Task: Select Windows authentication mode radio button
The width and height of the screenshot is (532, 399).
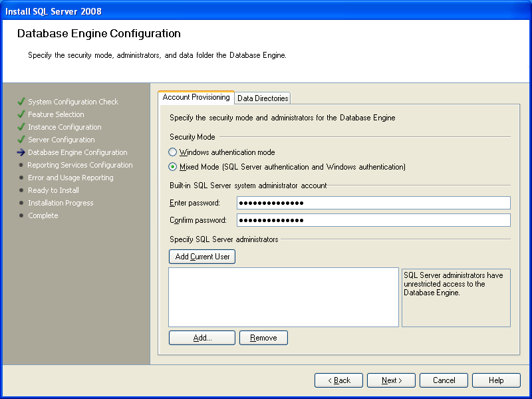Action: 173,152
